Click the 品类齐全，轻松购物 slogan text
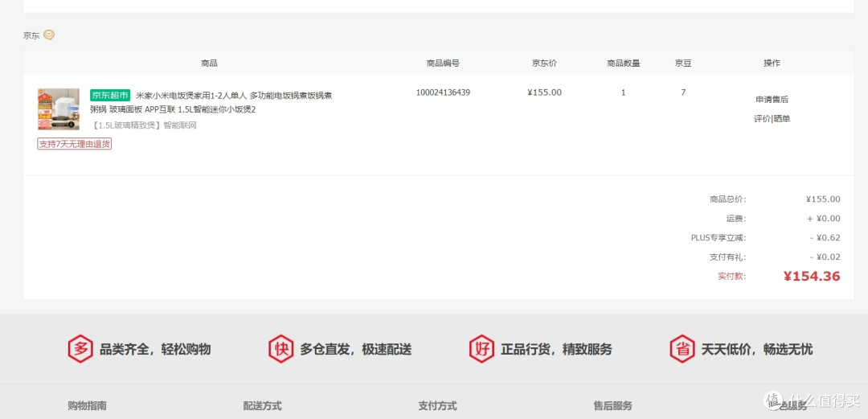 pyautogui.click(x=155, y=349)
